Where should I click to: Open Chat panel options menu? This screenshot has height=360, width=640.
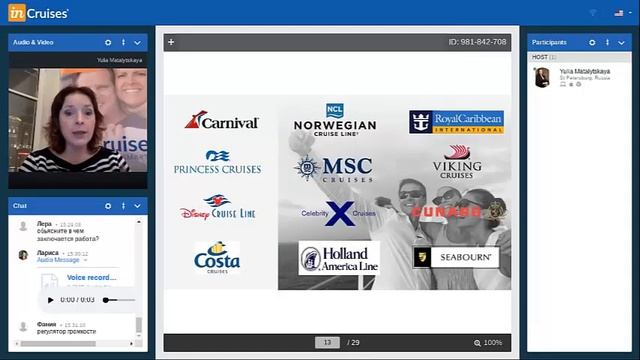[123, 206]
